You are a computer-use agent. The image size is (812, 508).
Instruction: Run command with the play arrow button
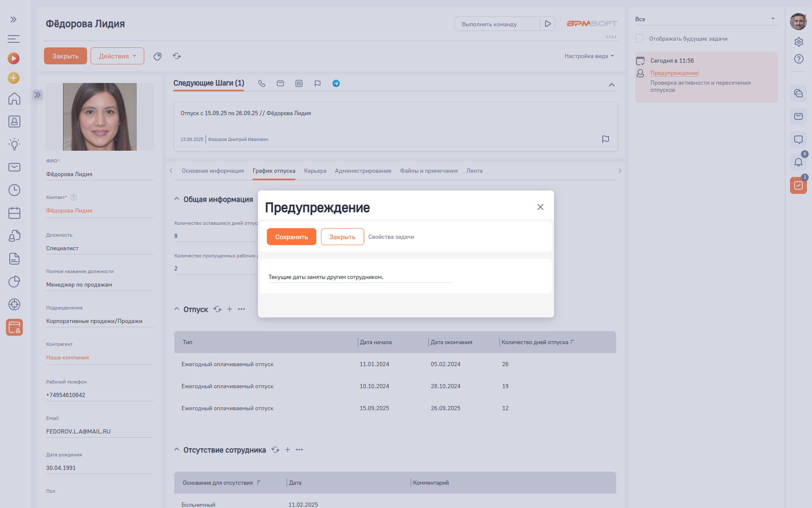(548, 24)
